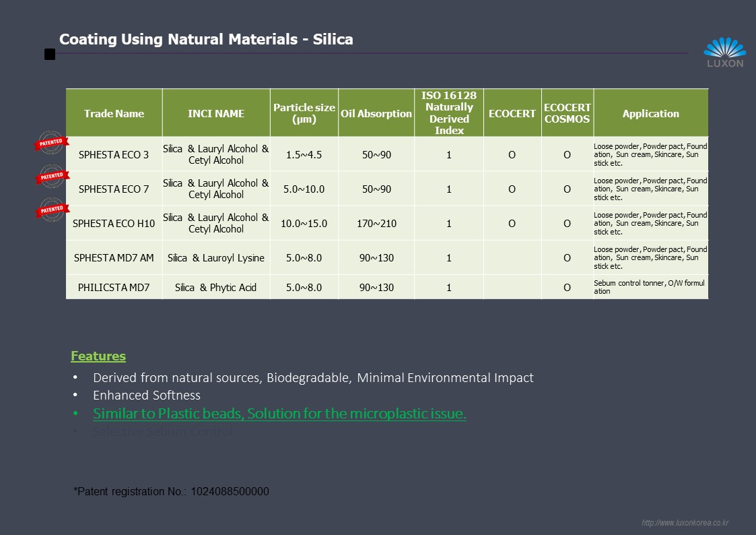Screen dimensions: 756x535
Task: Click the '10.0~15.0' particle size cell
Action: point(304,223)
